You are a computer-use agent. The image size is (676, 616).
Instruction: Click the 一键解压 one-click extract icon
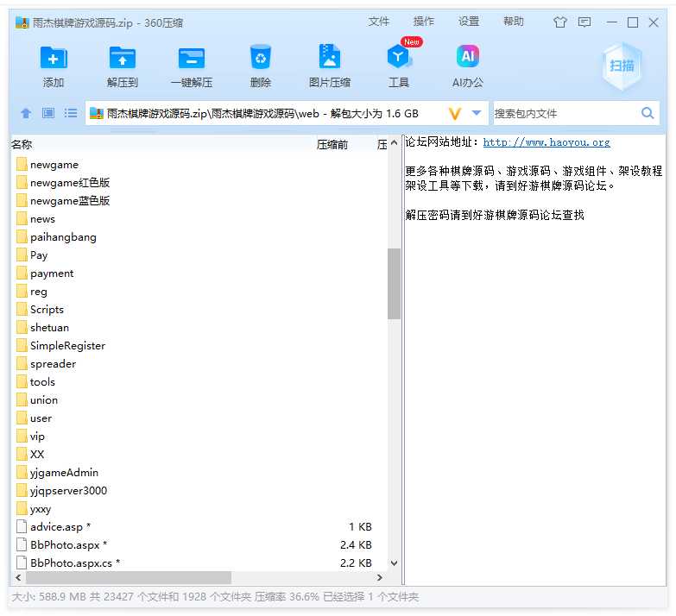tap(192, 58)
